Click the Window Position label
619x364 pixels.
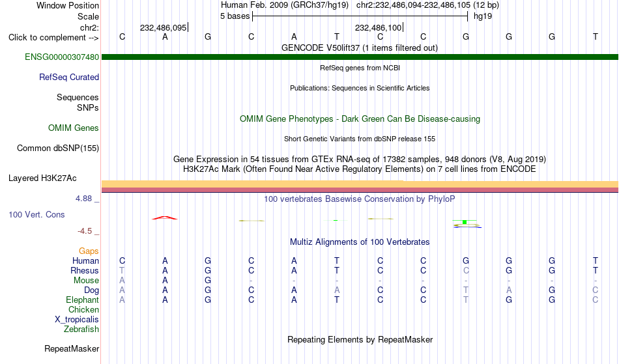click(x=68, y=5)
